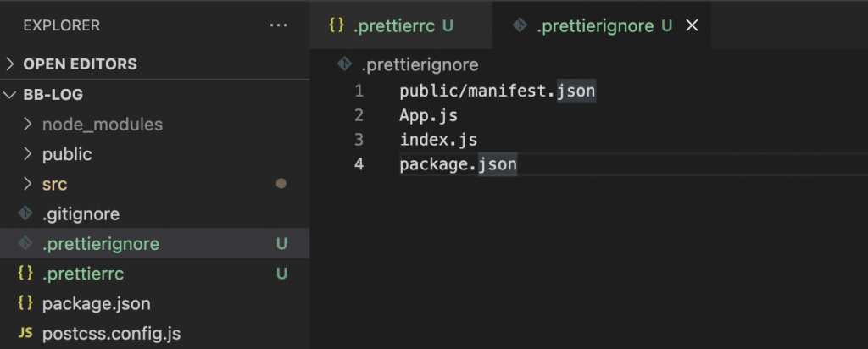
Task: Click the JS icon beside postcss.config.js
Action: 25,333
